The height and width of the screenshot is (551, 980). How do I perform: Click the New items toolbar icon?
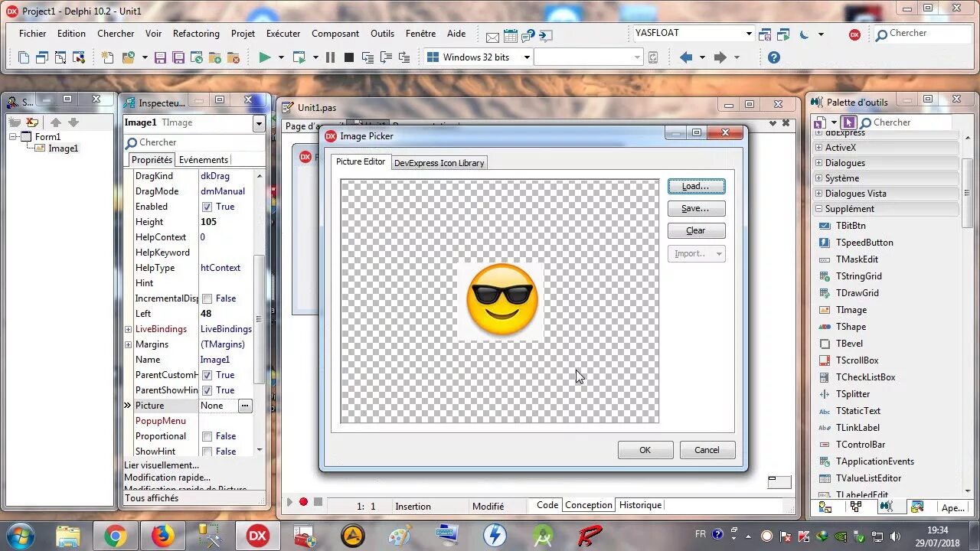coord(108,57)
